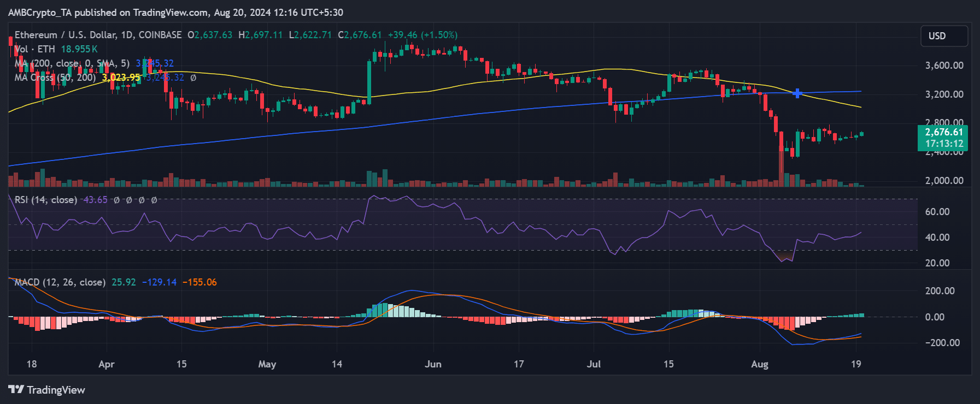This screenshot has height=404, width=980.
Task: Click the bar countdown timer 17:13:12
Action: [x=944, y=144]
